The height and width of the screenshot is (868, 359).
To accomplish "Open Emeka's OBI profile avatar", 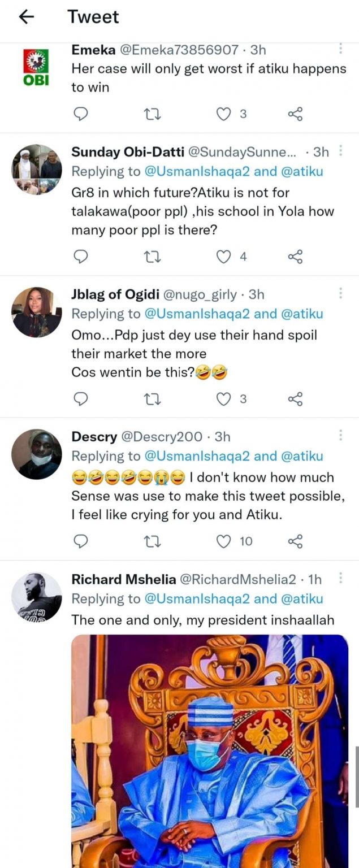I will tap(36, 67).
